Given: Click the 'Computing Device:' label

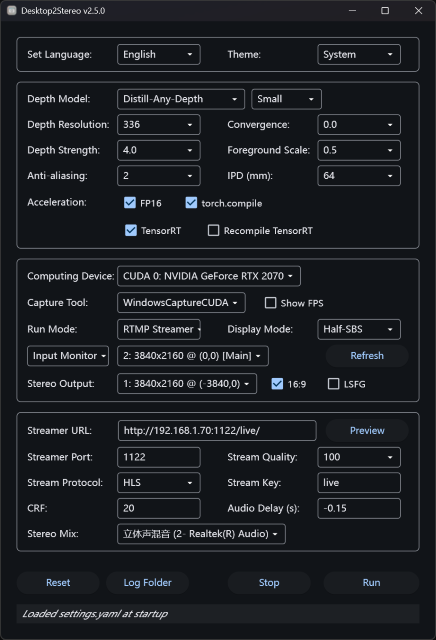Looking at the screenshot, I should (71, 276).
